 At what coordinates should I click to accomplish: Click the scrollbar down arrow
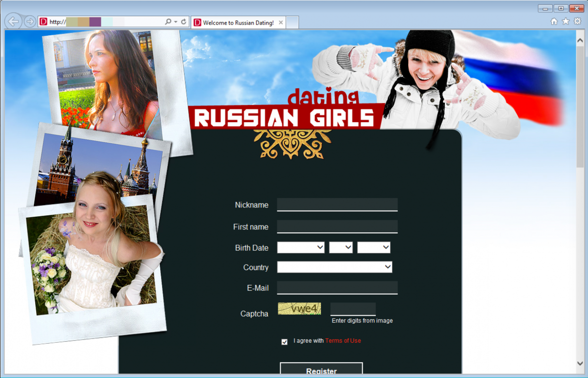pos(580,363)
